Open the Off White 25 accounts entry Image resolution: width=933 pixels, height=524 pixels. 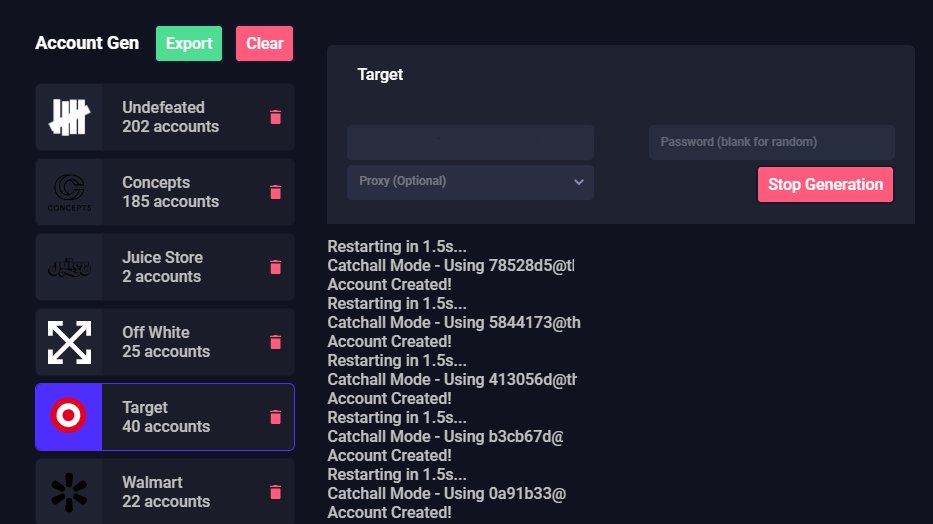click(165, 342)
